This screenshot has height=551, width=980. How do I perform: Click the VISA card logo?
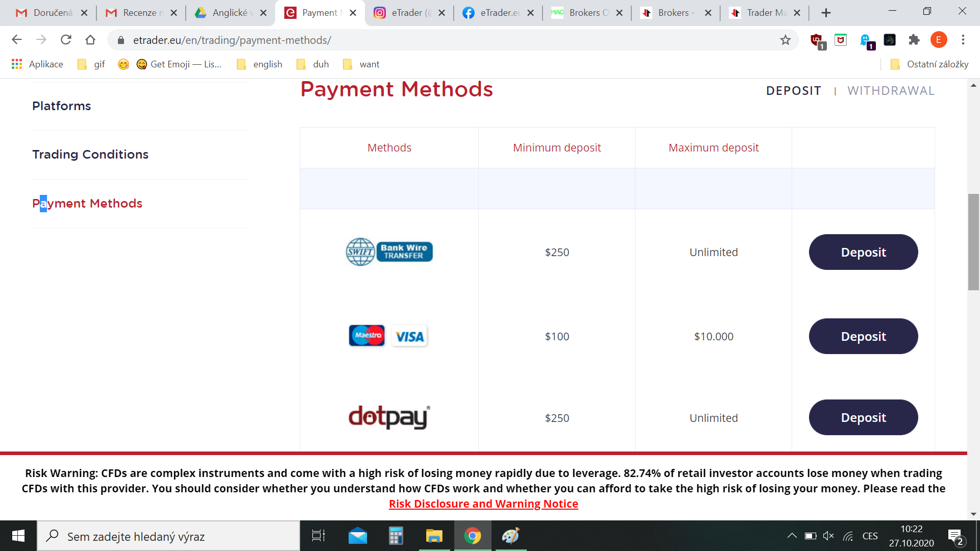click(x=409, y=336)
